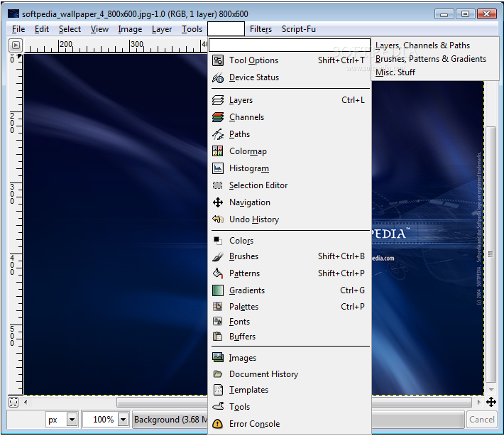Viewport: 504px width, 436px height.
Task: Click the Cancel button in status bar
Action: point(481,420)
